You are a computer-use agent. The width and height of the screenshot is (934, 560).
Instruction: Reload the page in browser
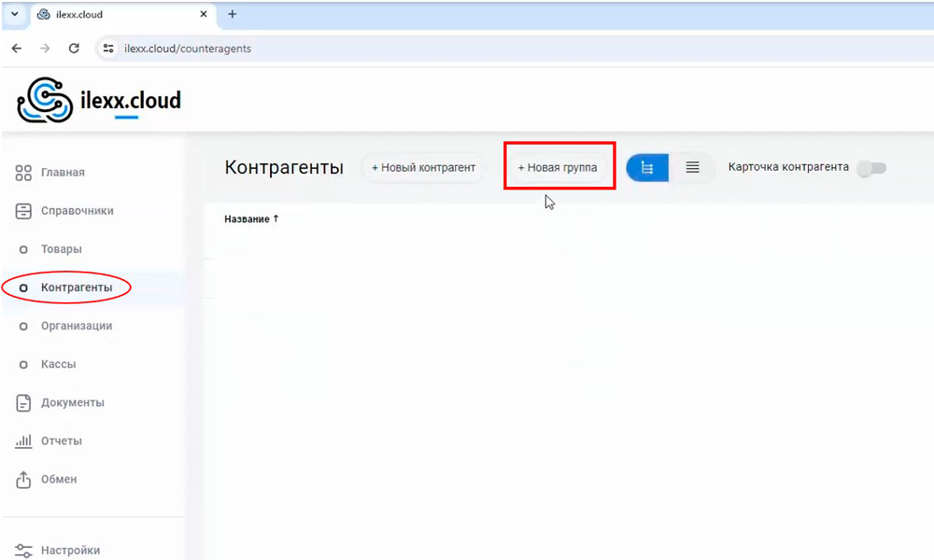tap(74, 49)
